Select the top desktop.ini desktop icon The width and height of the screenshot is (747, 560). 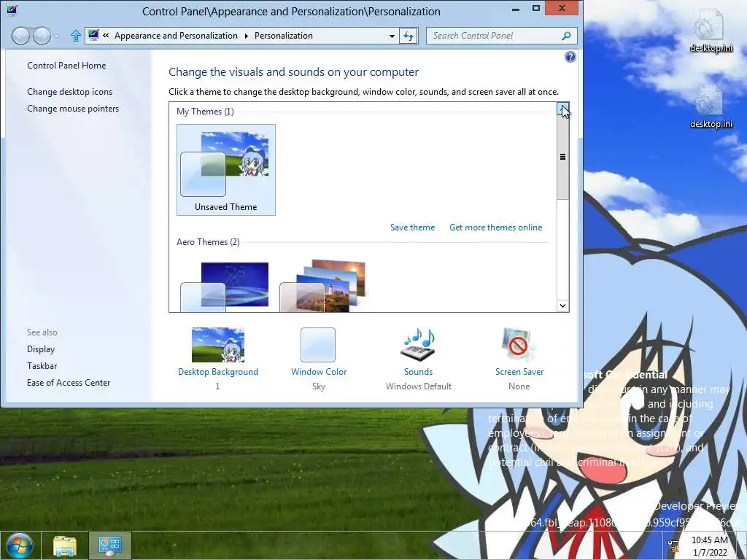711,31
